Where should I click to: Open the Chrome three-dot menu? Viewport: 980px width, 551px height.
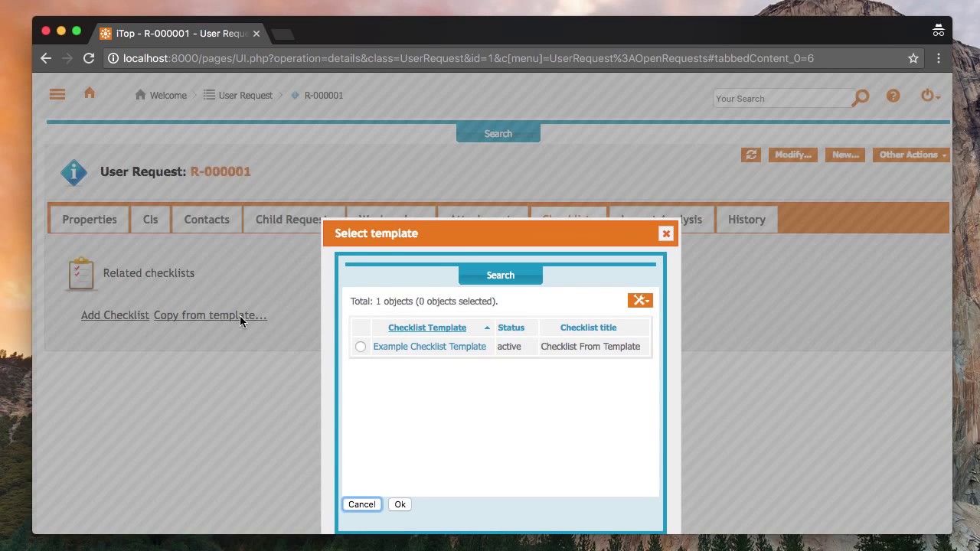939,58
